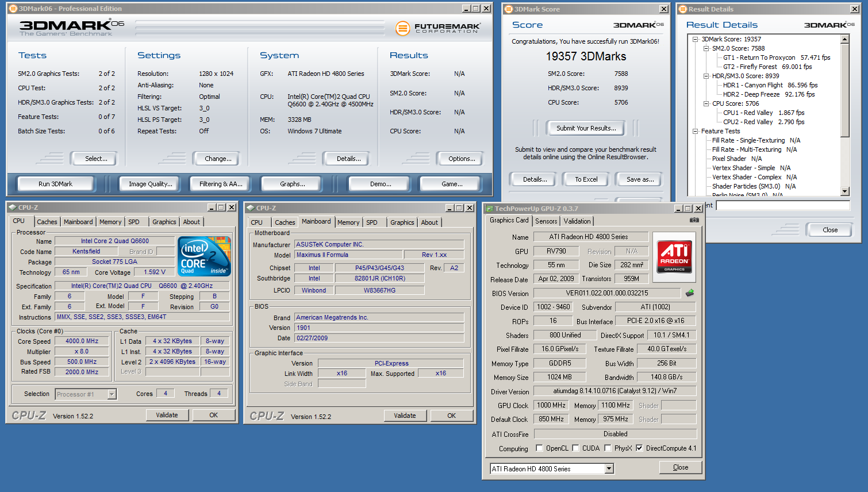Click the text field above Close in Result Details
Viewport: 868px width, 492px height.
coord(782,205)
